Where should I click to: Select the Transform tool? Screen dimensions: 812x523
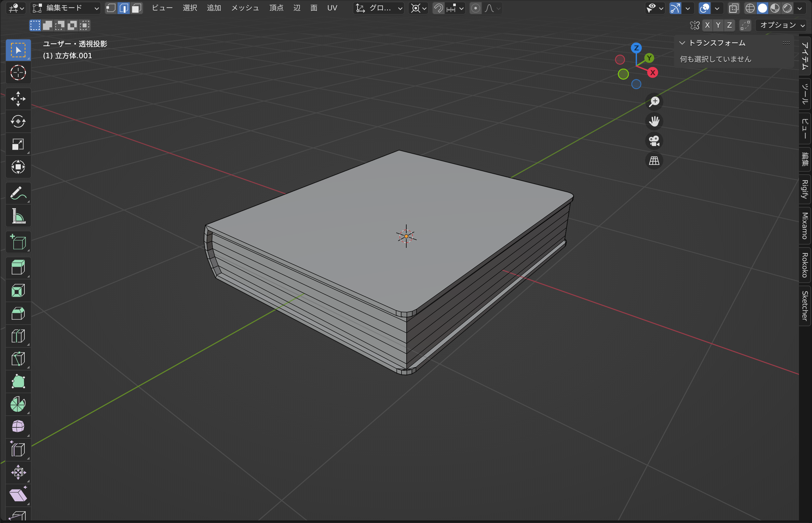(18, 167)
